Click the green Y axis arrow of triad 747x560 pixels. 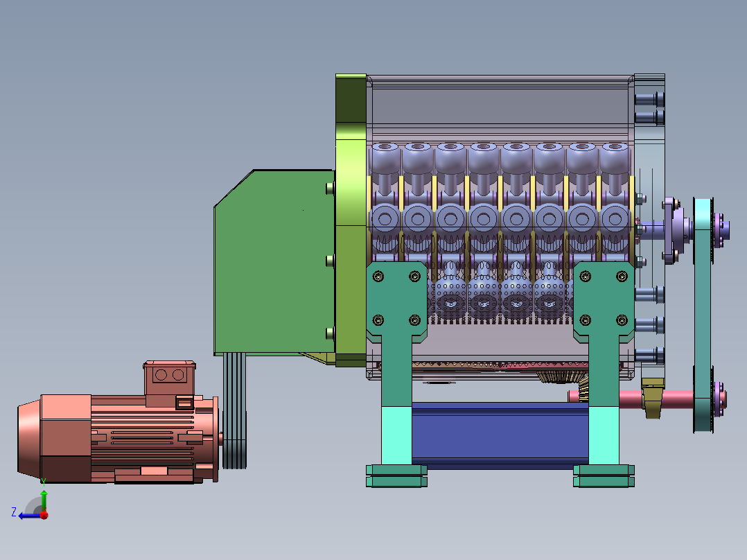point(44,499)
